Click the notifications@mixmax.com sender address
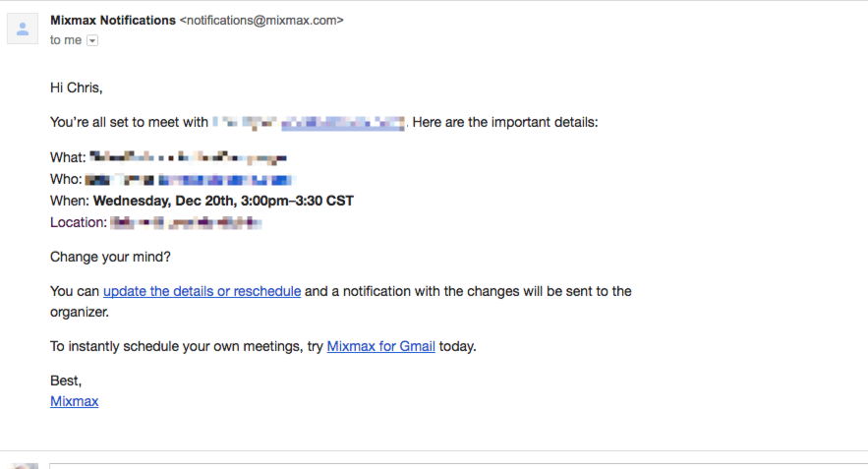This screenshot has height=469, width=868. pos(261,21)
